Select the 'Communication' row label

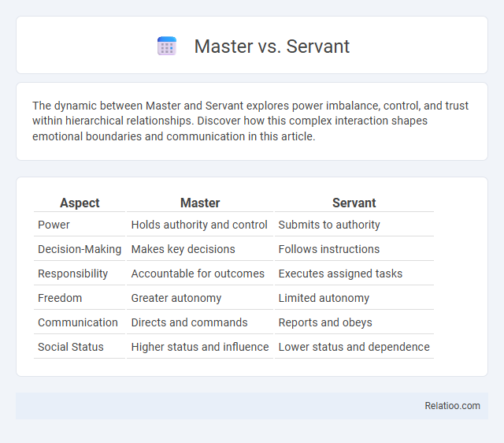click(x=80, y=322)
